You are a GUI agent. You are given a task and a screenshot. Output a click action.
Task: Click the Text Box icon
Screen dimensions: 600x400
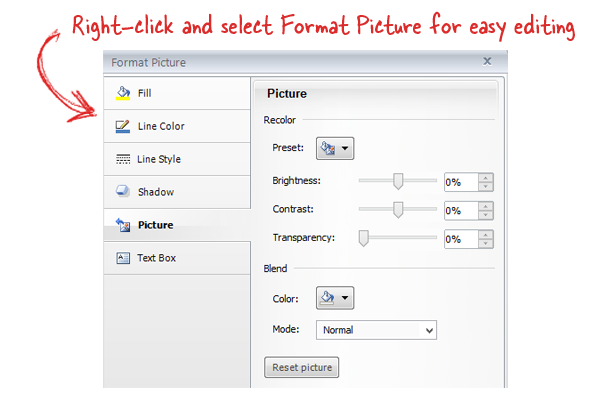[x=124, y=258]
